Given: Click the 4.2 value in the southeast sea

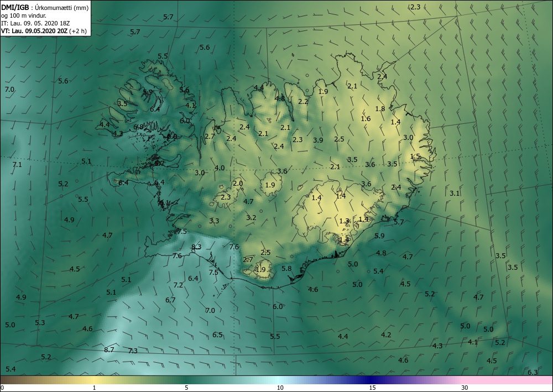Looking at the screenshot, I should tap(386, 334).
